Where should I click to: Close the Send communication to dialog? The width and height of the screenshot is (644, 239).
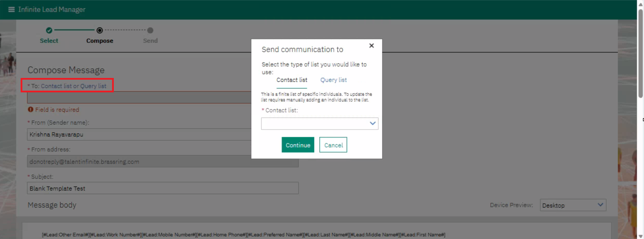click(x=371, y=46)
